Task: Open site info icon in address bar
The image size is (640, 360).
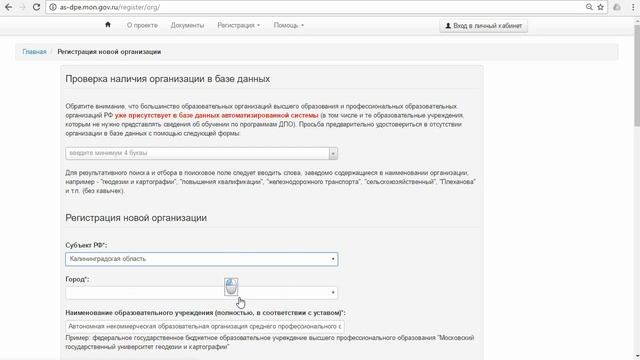Action: point(53,7)
